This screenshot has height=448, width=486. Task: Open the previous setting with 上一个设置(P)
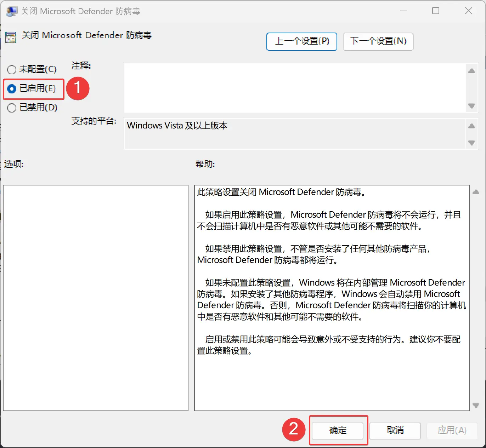301,41
